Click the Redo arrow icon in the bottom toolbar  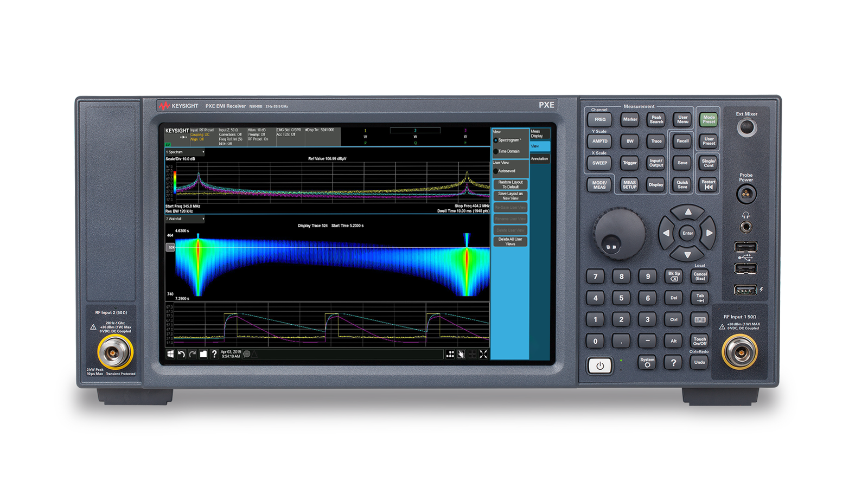192,354
